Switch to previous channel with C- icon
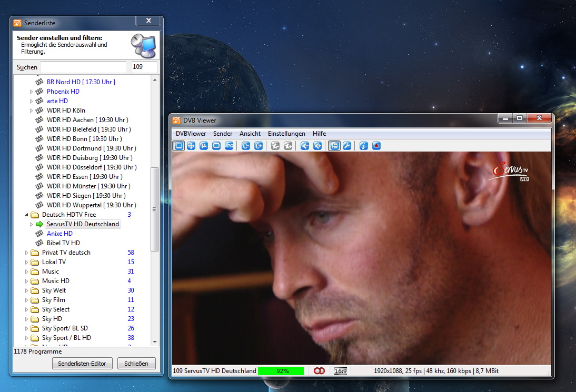 [246, 146]
